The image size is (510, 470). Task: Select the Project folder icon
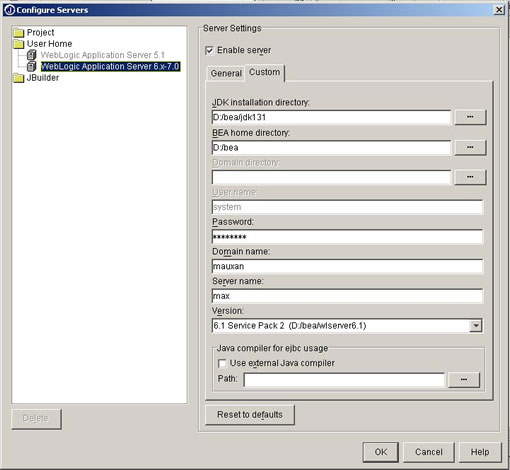point(19,33)
